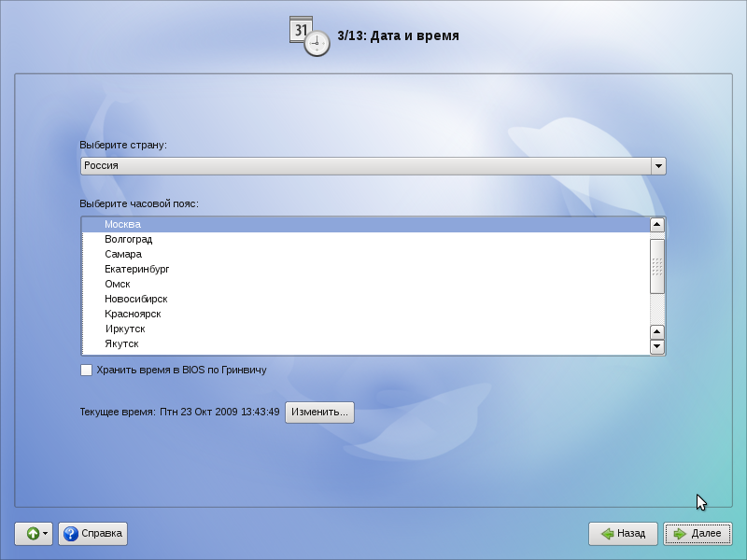Select Москва time zone entry
Screen dimensions: 747x560
coord(122,224)
